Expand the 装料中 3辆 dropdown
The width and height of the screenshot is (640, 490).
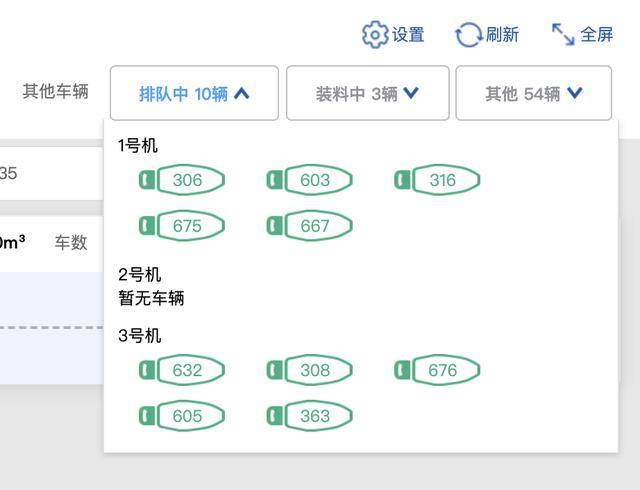[367, 94]
